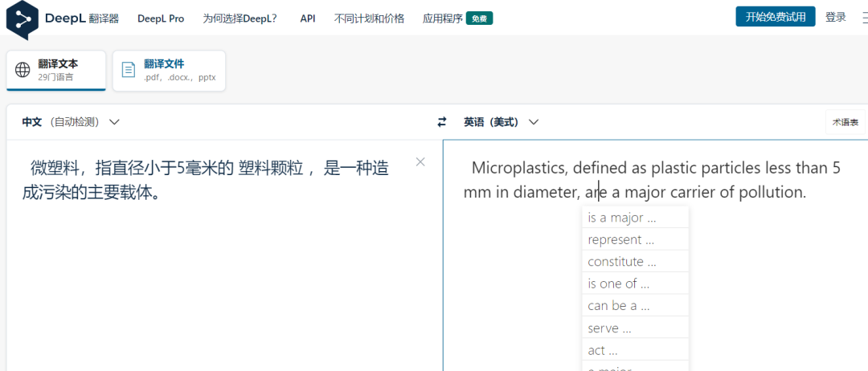This screenshot has width=868, height=371.
Task: Open the 英语 (美式) target language dropdown
Action: [x=501, y=122]
